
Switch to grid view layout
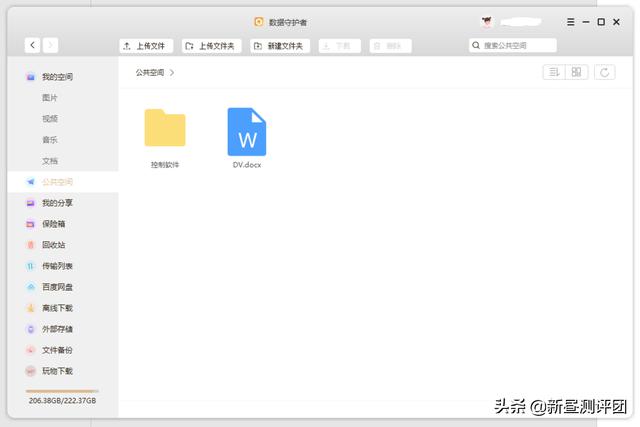tap(576, 72)
